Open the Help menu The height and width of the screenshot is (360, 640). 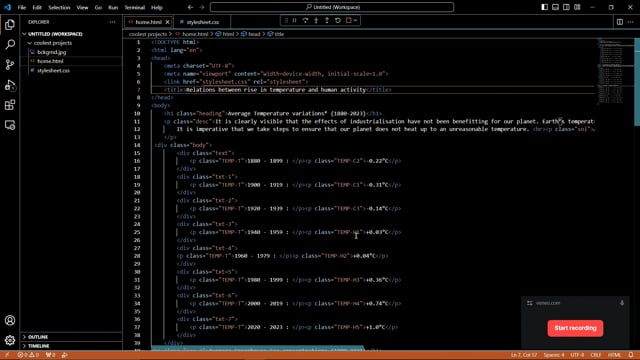click(157, 7)
